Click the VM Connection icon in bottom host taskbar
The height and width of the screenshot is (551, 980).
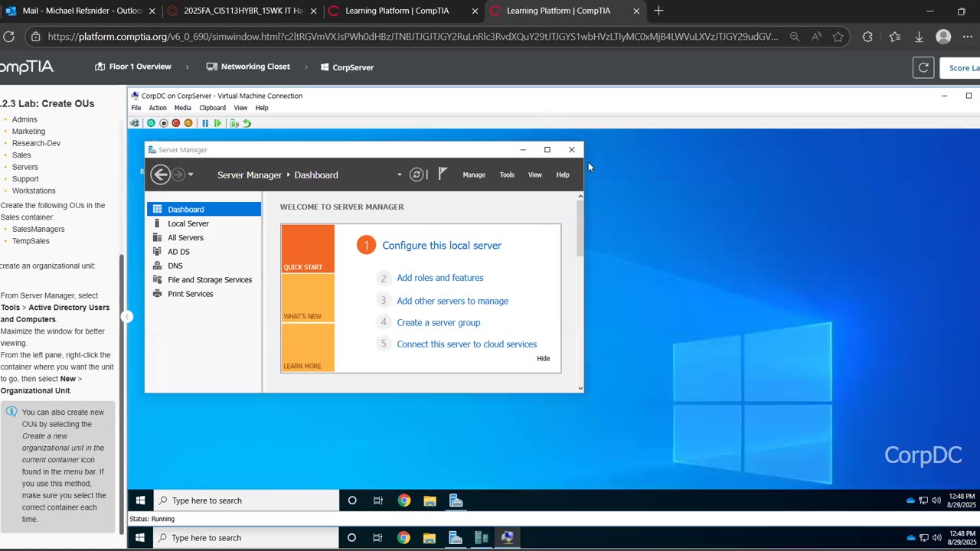507,538
